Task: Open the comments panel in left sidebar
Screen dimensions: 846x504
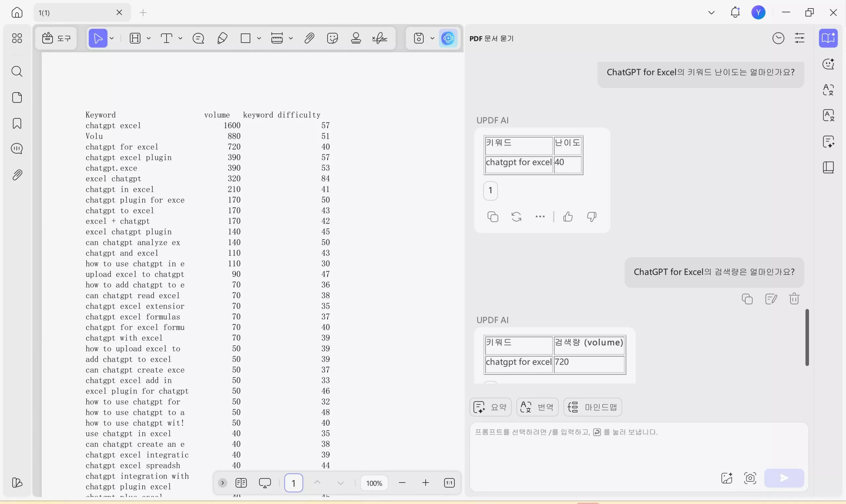Action: pos(17,149)
